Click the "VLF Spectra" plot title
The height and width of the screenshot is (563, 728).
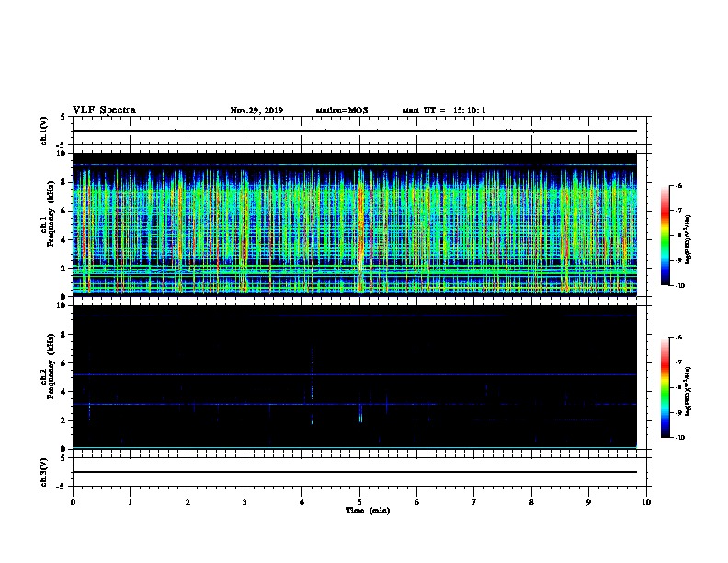click(x=104, y=110)
